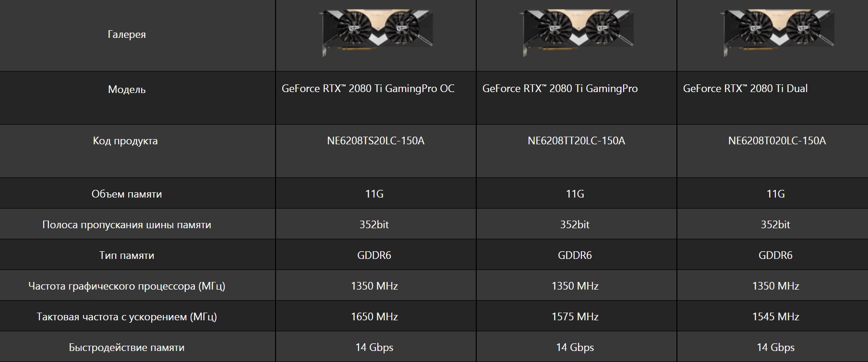Click the Галерея row label
Viewport: 868px width, 362px height.
pyautogui.click(x=127, y=35)
